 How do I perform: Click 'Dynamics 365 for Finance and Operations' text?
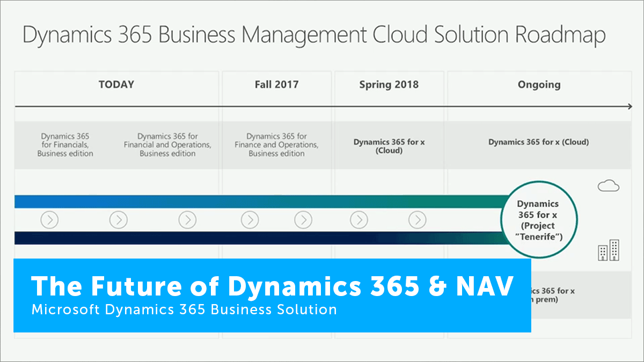[x=277, y=145]
